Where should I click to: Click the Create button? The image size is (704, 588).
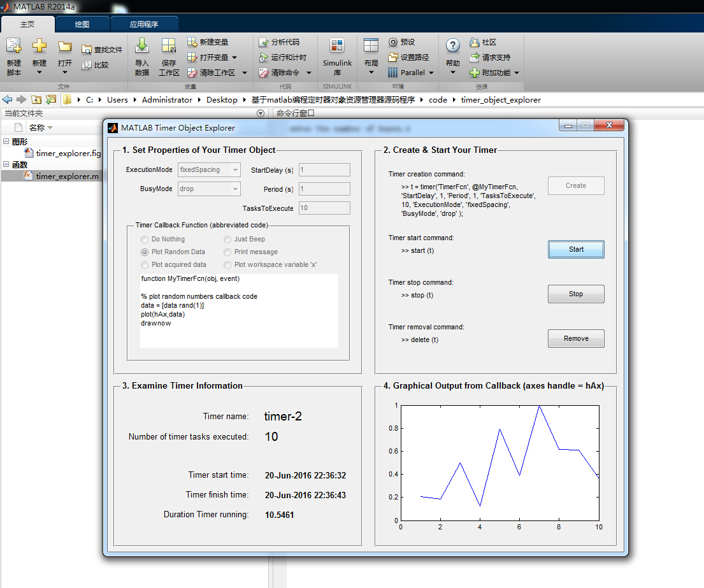pyautogui.click(x=575, y=185)
